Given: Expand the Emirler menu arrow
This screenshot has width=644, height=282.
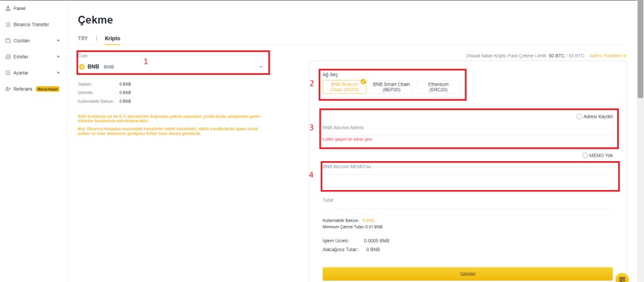Looking at the screenshot, I should click(x=58, y=57).
